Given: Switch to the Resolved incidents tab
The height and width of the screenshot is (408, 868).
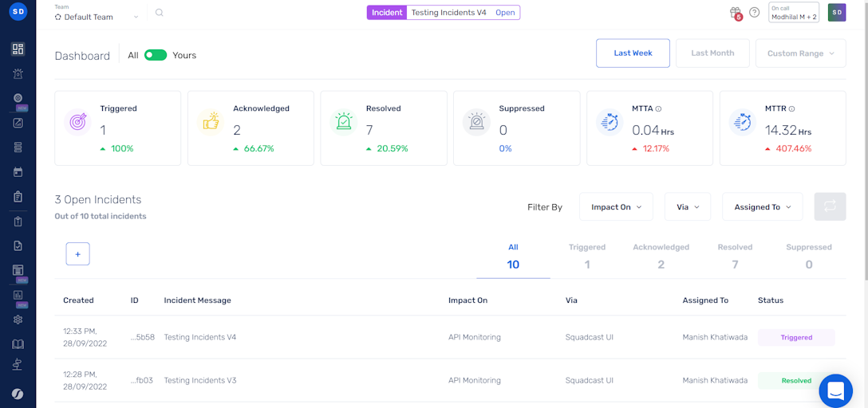Looking at the screenshot, I should [x=735, y=256].
